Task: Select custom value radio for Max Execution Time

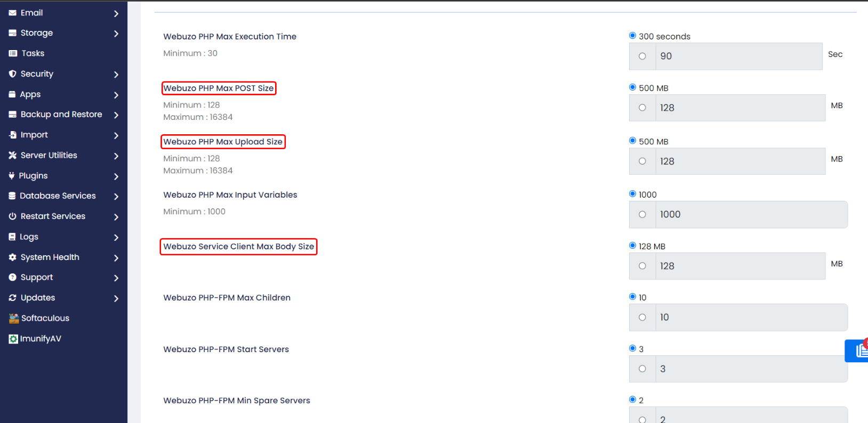Action: click(642, 56)
